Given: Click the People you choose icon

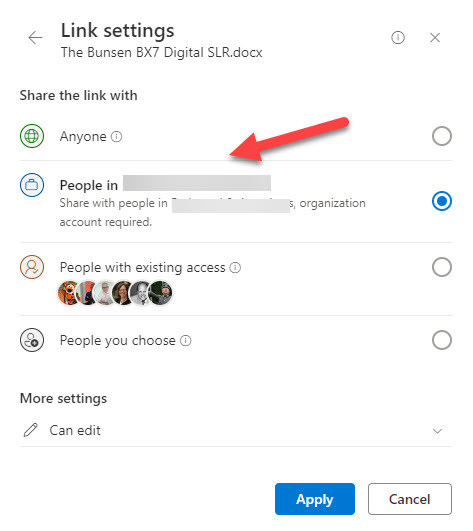Looking at the screenshot, I should point(32,340).
